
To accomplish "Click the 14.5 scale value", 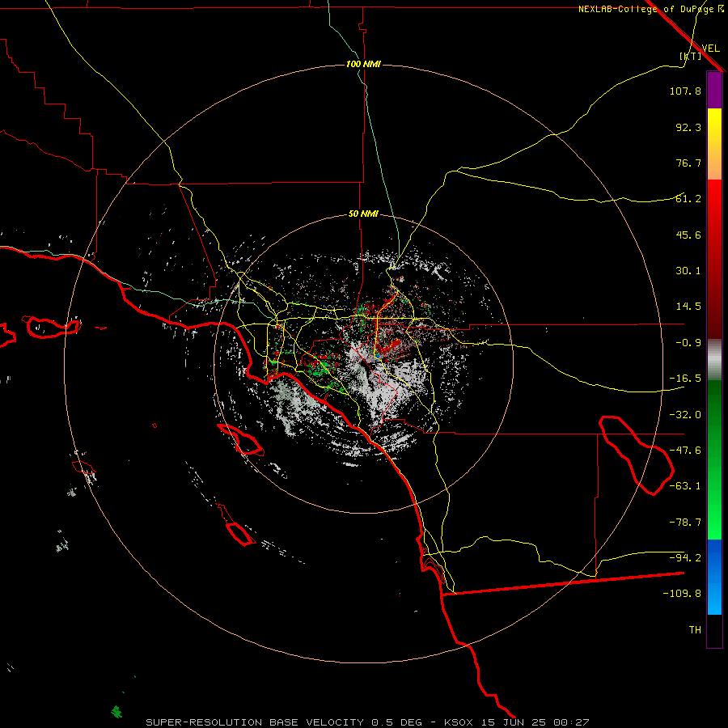I will [x=688, y=307].
